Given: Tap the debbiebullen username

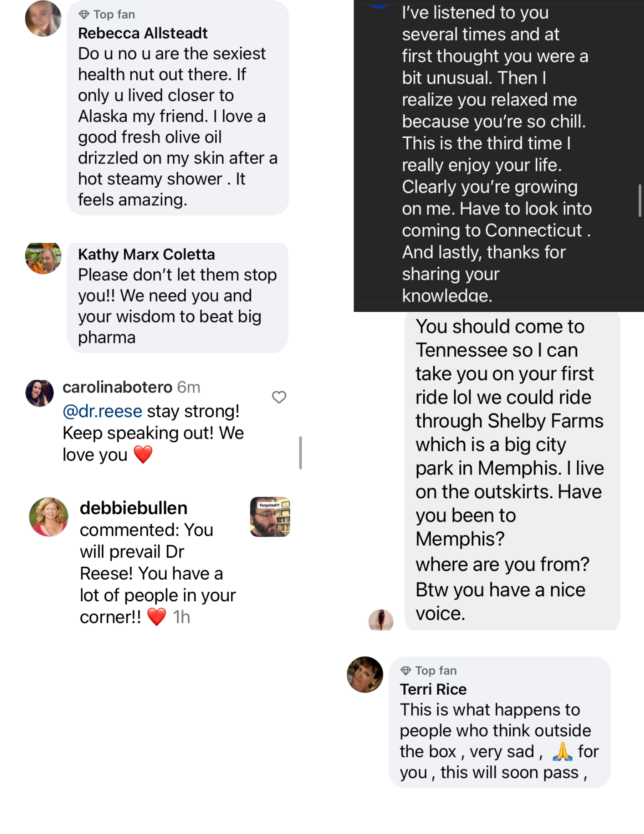Looking at the screenshot, I should click(x=133, y=508).
